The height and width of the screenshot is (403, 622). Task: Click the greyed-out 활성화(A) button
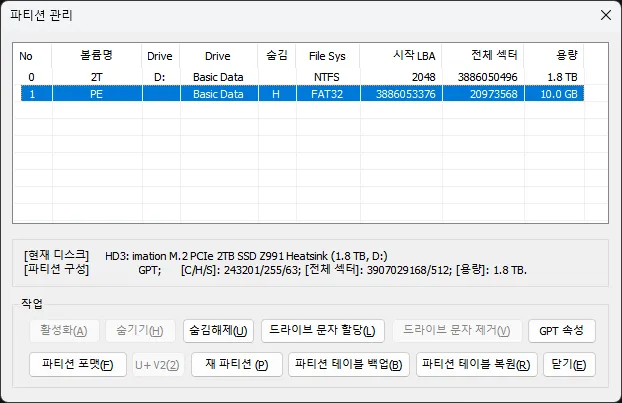[x=63, y=331]
